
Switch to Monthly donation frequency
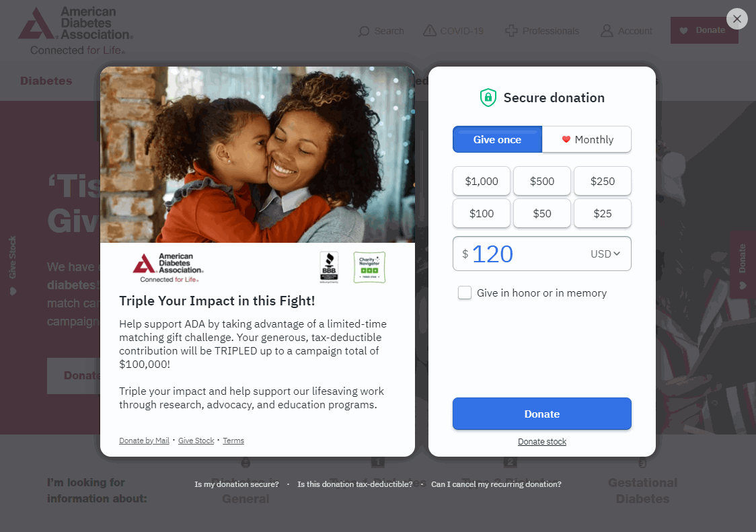click(587, 139)
